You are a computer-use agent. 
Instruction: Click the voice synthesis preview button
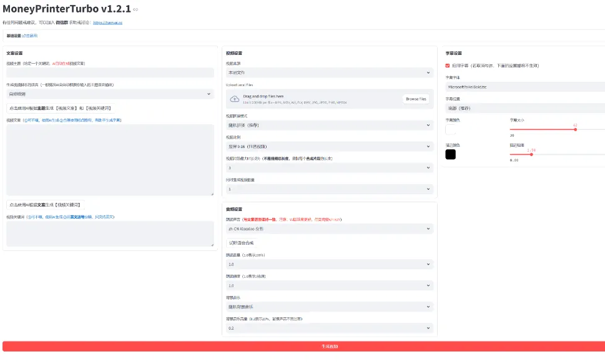(242, 242)
